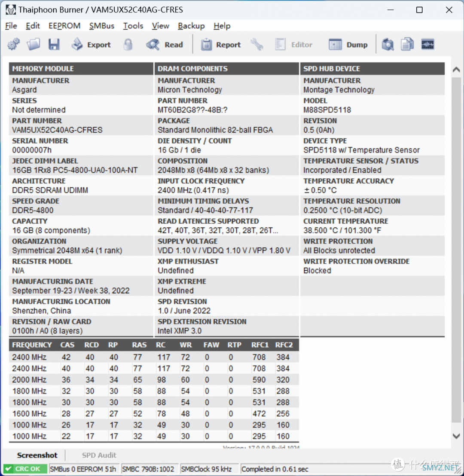Click the Thaiphoon Burner title bar app icon
The height and width of the screenshot is (476, 464).
[x=11, y=10]
